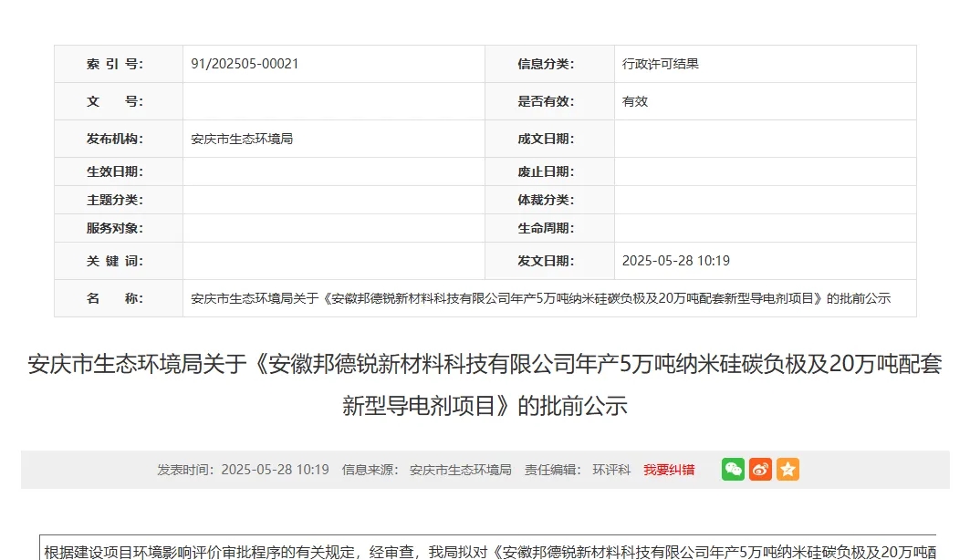The image size is (970, 560).
Task: Click the 服务对象 label cell
Action: click(119, 229)
